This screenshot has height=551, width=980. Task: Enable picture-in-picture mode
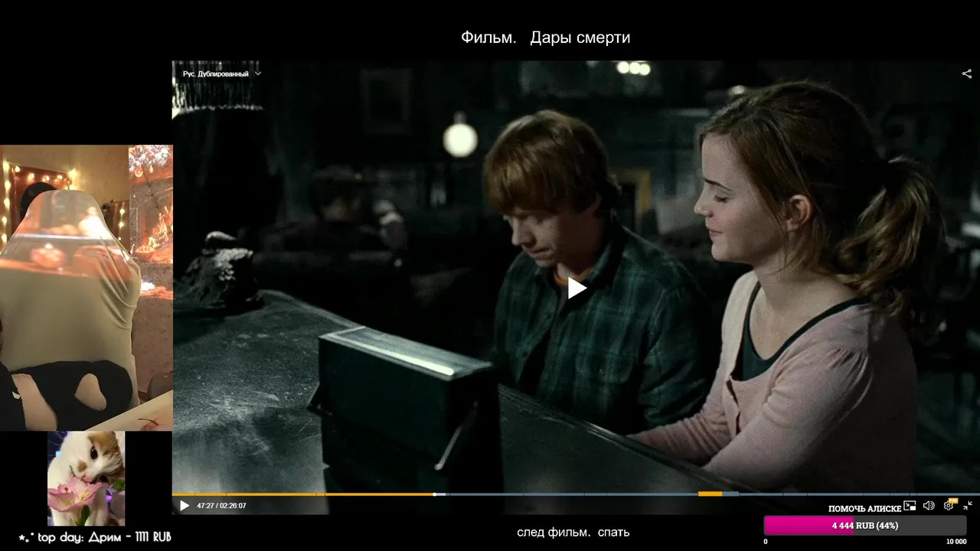[910, 505]
